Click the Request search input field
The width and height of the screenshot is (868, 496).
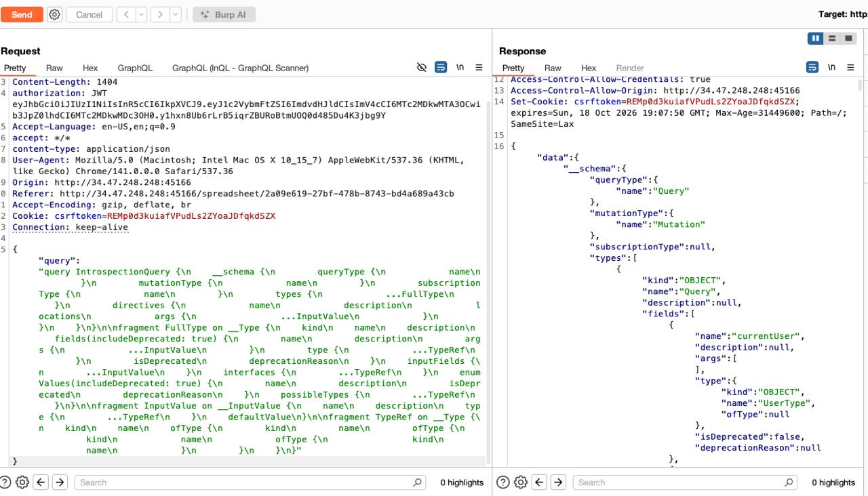244,482
